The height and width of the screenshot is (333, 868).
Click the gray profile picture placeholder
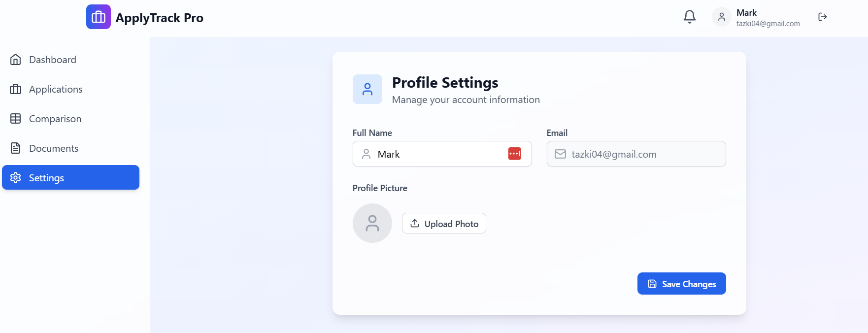tap(372, 223)
